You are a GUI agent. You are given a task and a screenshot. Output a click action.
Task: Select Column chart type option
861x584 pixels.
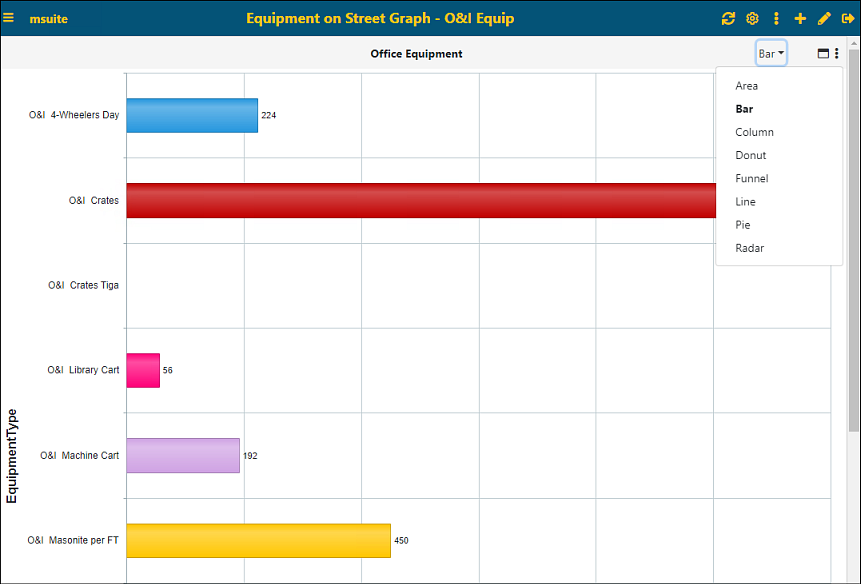[754, 131]
